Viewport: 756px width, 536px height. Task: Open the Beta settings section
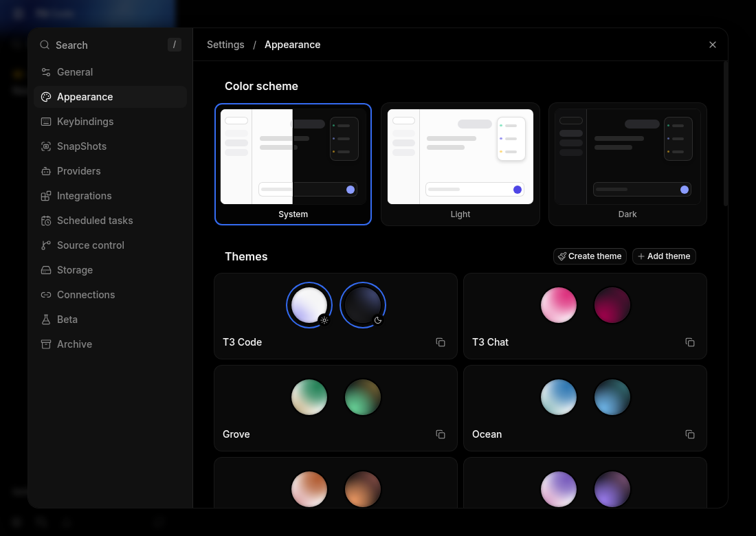tap(111, 320)
